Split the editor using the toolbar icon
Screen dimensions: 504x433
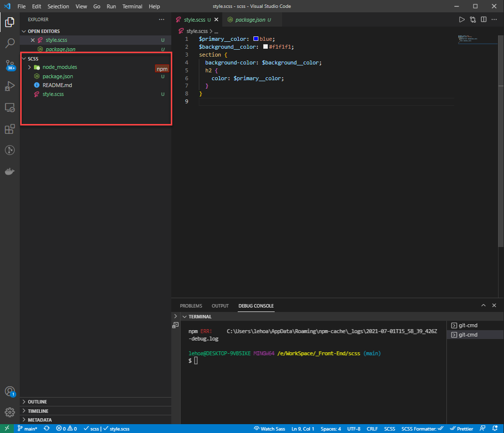[x=483, y=19]
